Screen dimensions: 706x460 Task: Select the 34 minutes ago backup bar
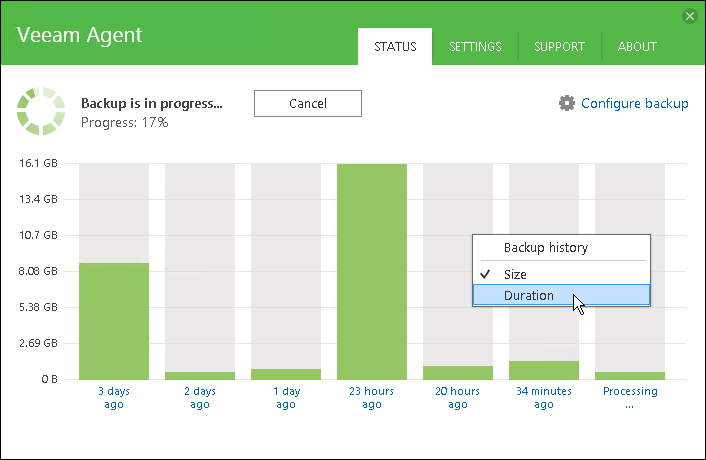point(544,369)
